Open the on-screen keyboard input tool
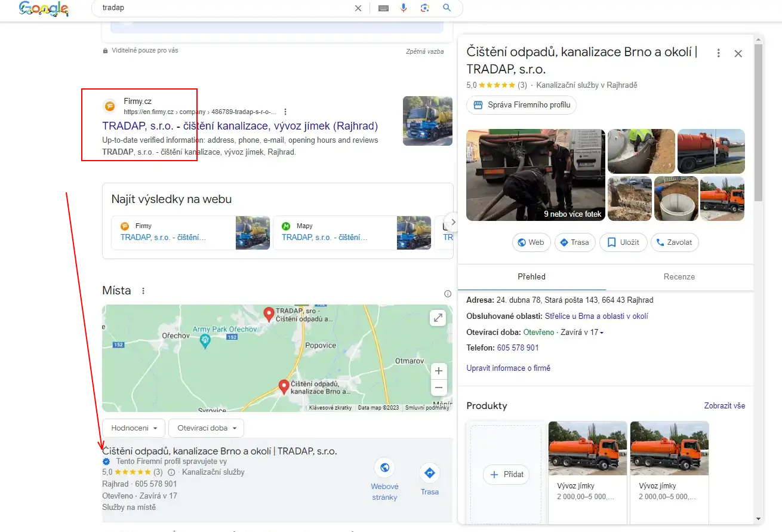 (383, 8)
